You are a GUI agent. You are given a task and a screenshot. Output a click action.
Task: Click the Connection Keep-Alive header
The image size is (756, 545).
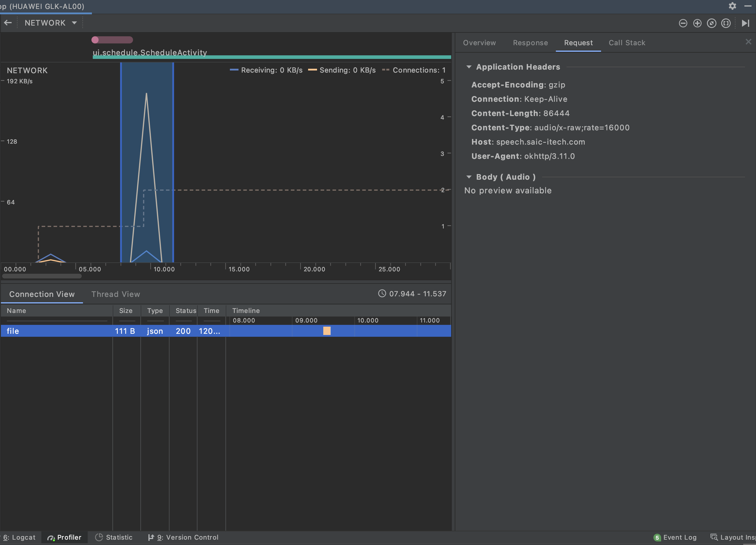tap(519, 99)
